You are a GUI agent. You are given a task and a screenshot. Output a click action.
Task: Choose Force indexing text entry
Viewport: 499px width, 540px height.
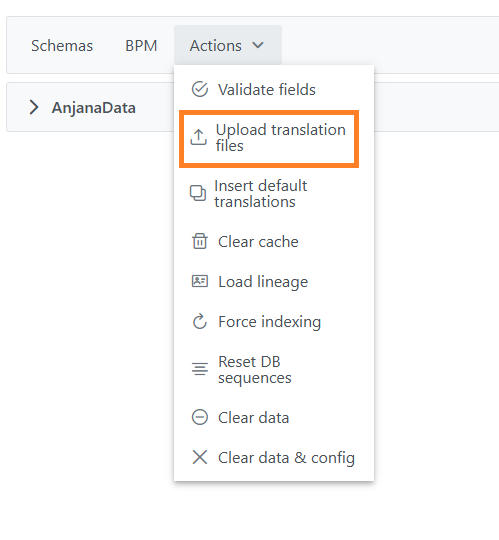click(269, 322)
